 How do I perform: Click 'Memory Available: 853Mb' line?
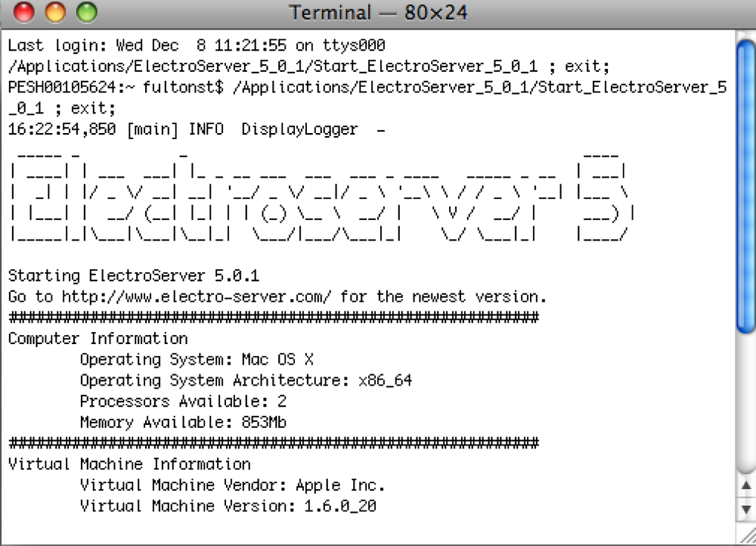pyautogui.click(x=183, y=423)
